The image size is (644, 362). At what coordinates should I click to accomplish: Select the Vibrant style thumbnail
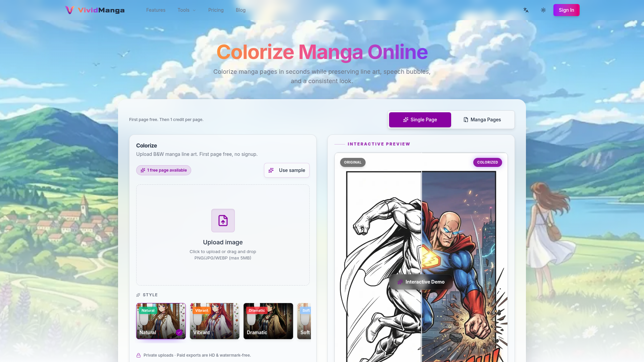(x=215, y=321)
